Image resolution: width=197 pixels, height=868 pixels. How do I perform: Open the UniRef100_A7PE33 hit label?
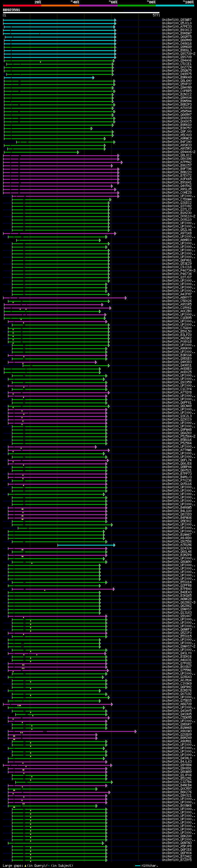pos(177,26)
